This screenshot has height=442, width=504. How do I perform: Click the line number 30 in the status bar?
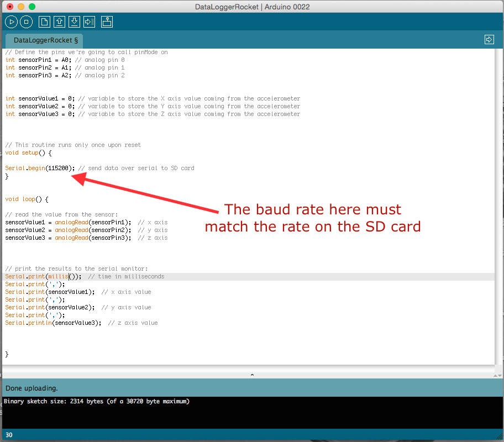[9, 435]
